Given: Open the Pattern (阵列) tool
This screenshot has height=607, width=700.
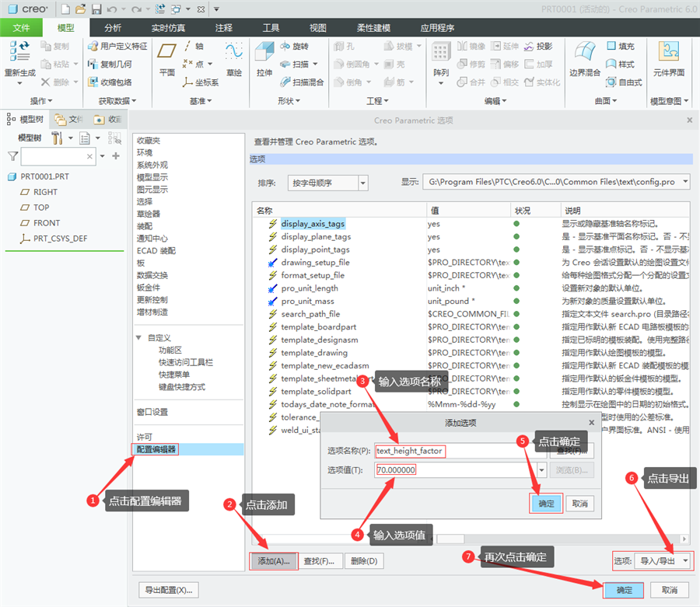Looking at the screenshot, I should (441, 59).
